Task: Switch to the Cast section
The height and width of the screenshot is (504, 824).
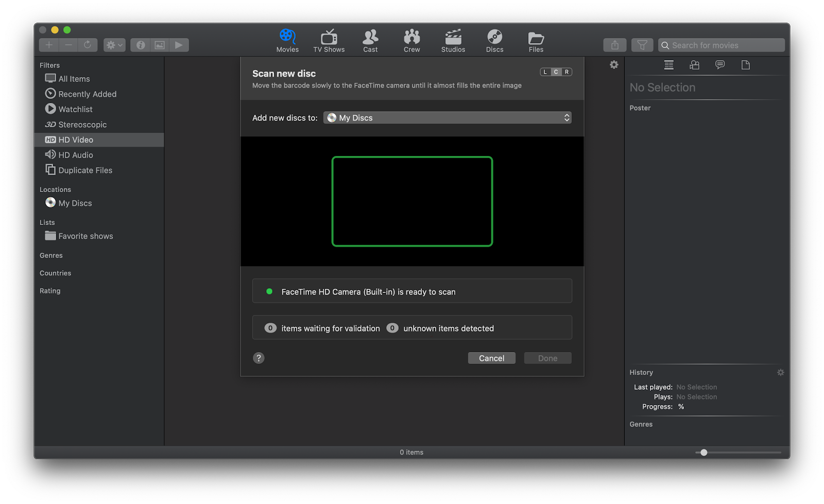Action: [x=370, y=41]
